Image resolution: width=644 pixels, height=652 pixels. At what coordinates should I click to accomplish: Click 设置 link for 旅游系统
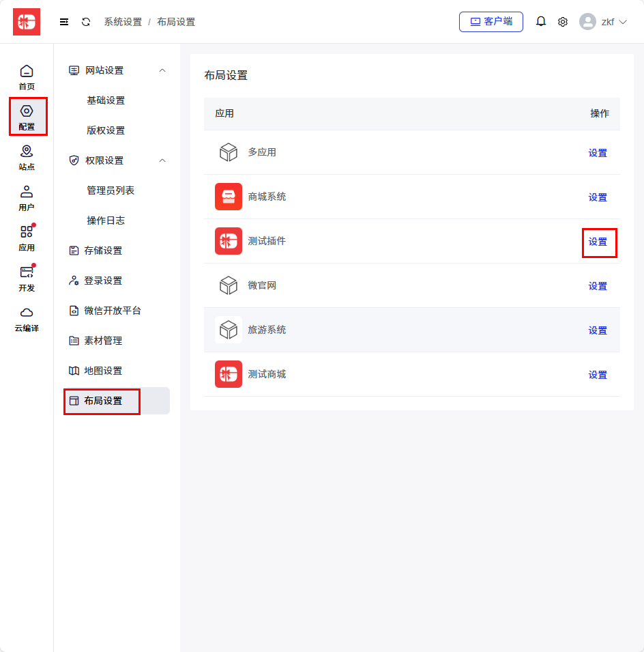598,330
